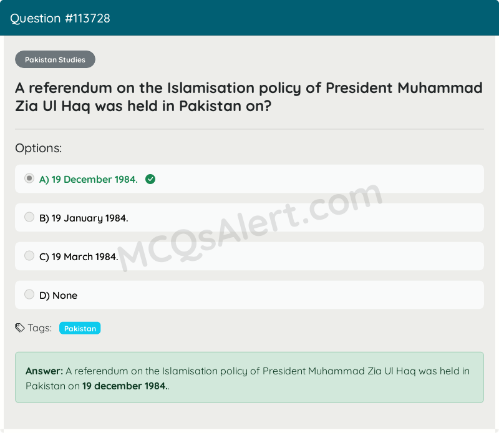Select option D) None
The width and height of the screenshot is (499, 448).
click(x=58, y=295)
